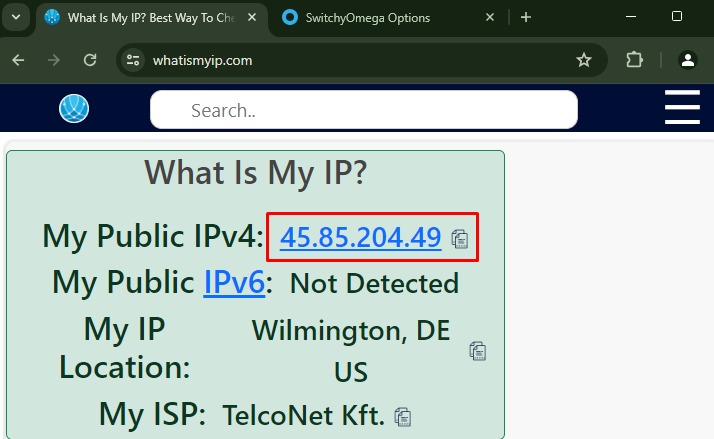Open a new browser tab
The height and width of the screenshot is (439, 714).
click(x=526, y=17)
